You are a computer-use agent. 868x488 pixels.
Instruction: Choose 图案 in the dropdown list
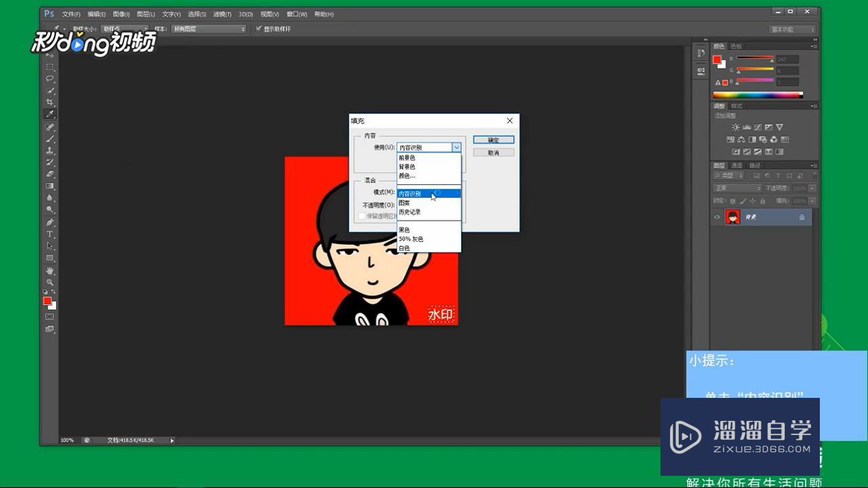[x=429, y=203]
